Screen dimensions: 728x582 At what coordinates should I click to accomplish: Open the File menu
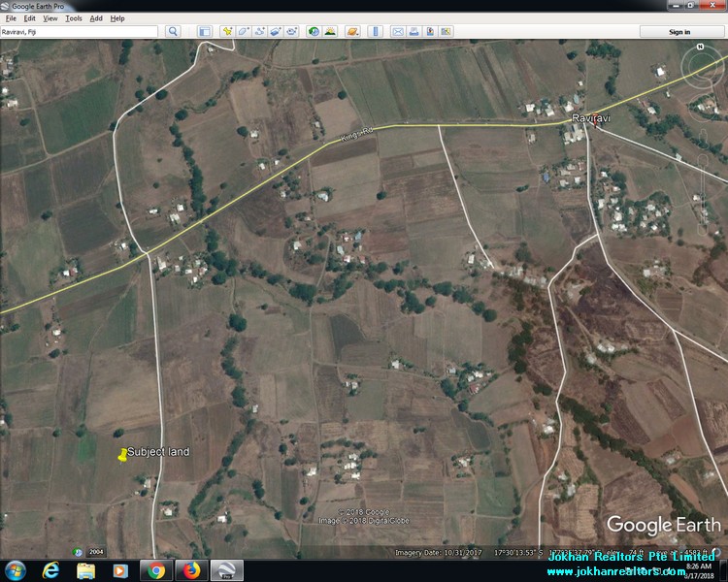[x=11, y=18]
